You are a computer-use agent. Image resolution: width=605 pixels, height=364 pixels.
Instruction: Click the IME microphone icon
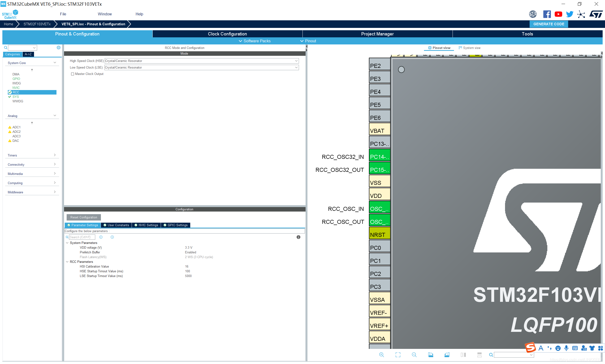tap(566, 348)
